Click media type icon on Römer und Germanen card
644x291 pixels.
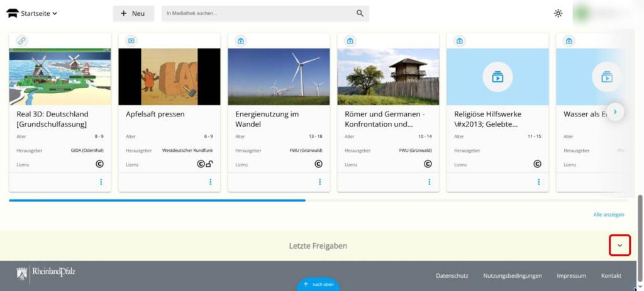tap(350, 41)
